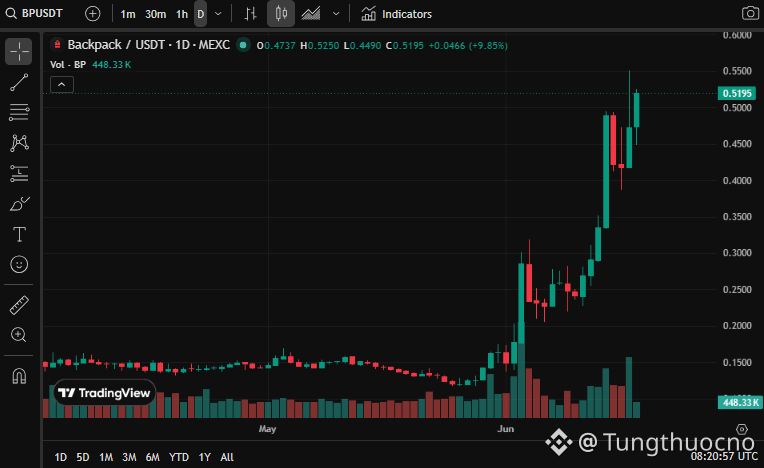The width and height of the screenshot is (764, 468).
Task: Select the Text annotation tool
Action: tap(19, 234)
